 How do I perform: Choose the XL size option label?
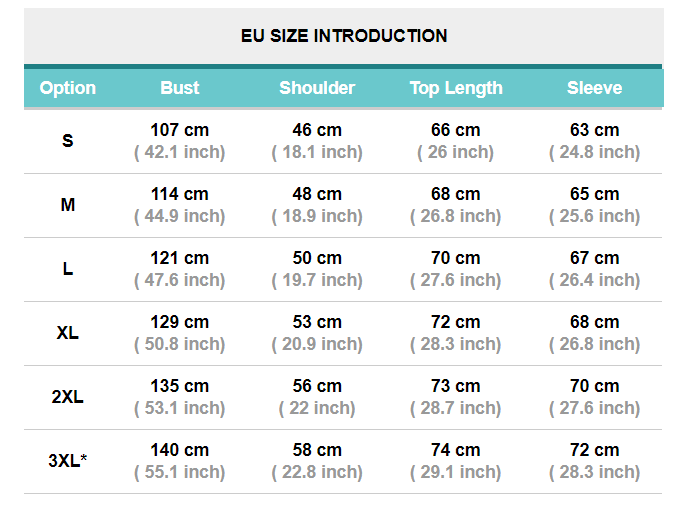point(68,333)
